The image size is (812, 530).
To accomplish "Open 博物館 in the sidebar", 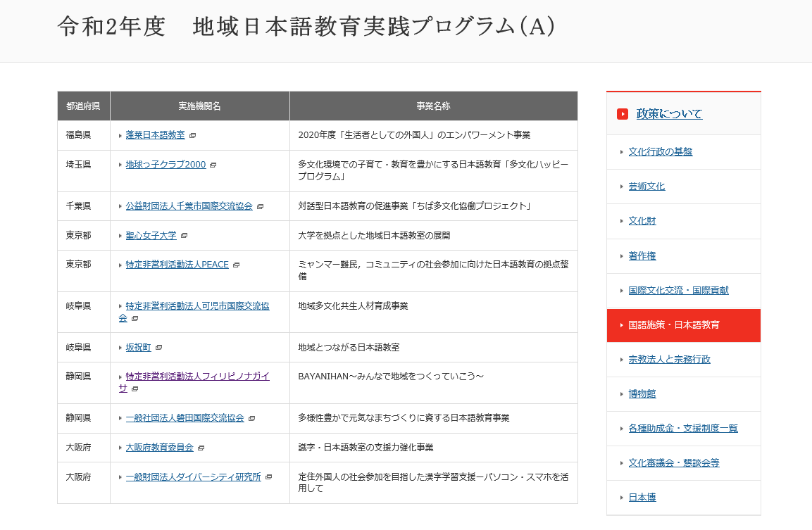I will coord(642,394).
